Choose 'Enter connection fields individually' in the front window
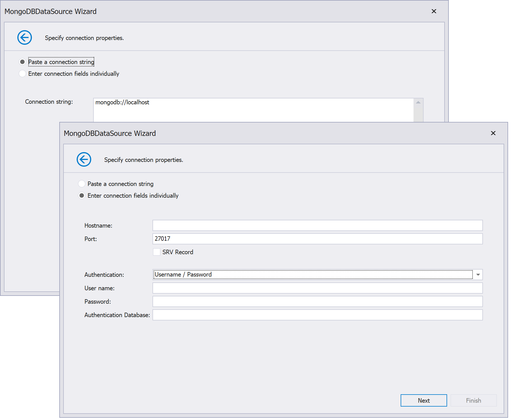The image size is (512, 420). [82, 195]
